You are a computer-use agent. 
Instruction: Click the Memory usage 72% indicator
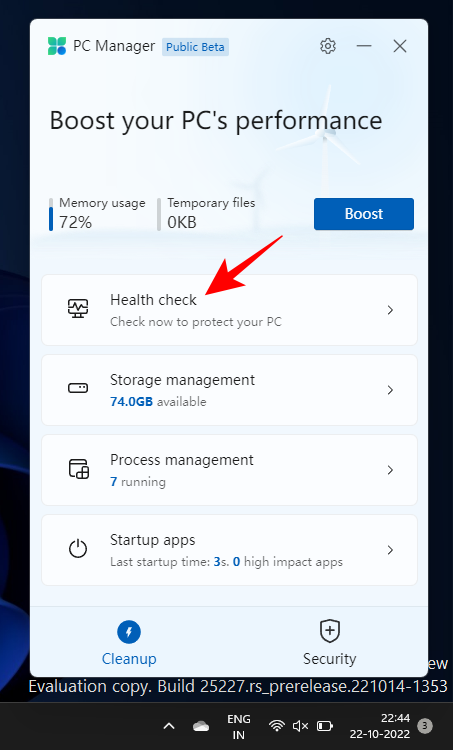click(98, 212)
